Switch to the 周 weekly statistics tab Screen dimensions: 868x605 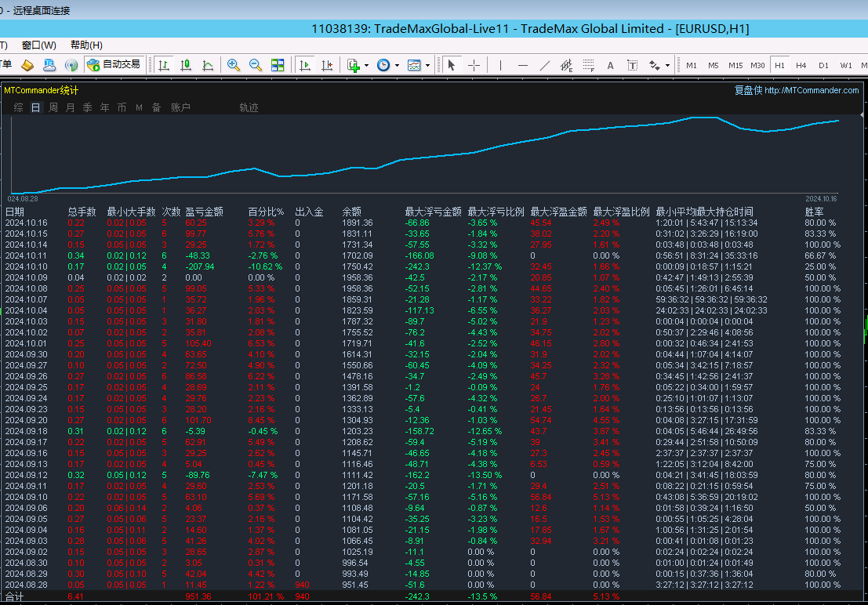coord(53,107)
